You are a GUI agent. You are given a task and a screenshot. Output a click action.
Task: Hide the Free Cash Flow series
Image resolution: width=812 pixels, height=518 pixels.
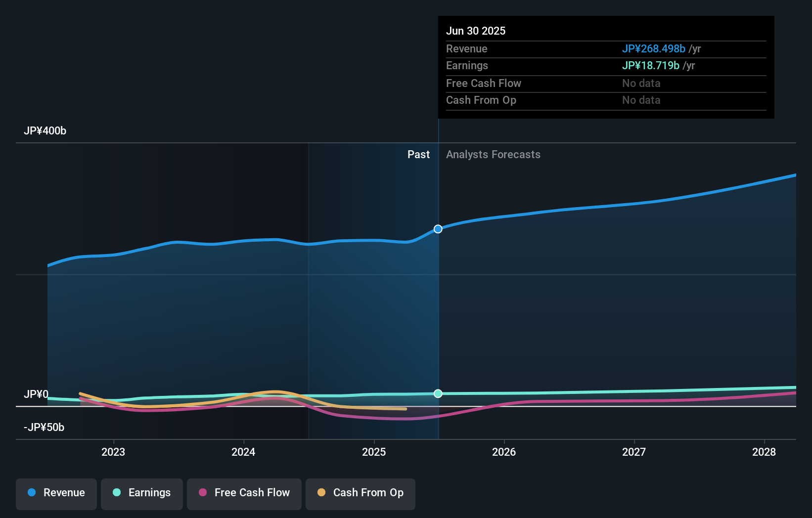(x=244, y=493)
